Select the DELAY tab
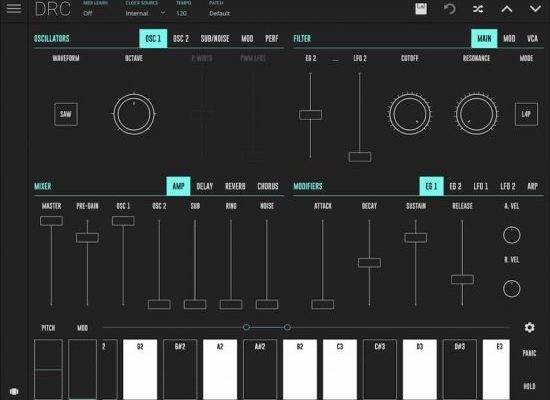The image size is (550, 400). pyautogui.click(x=205, y=186)
